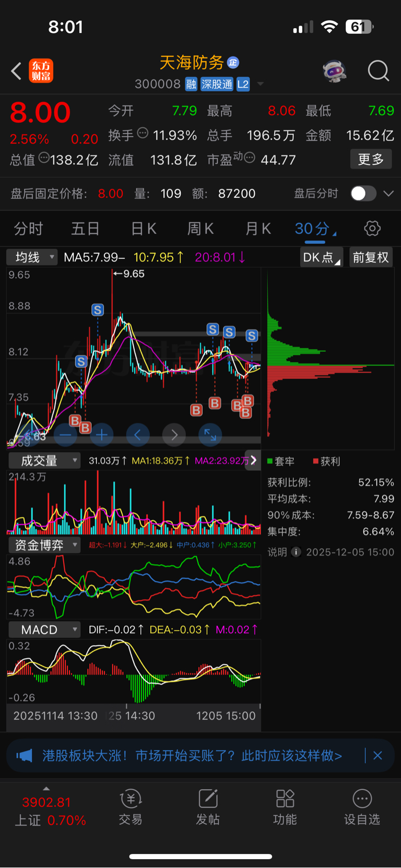Switch to 分时 chart tab
The height and width of the screenshot is (868, 401).
tap(28, 229)
